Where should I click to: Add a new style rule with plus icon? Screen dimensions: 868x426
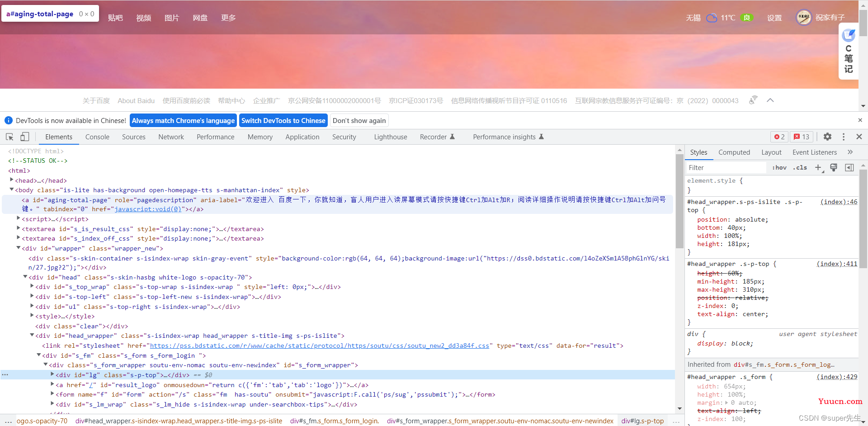point(818,168)
